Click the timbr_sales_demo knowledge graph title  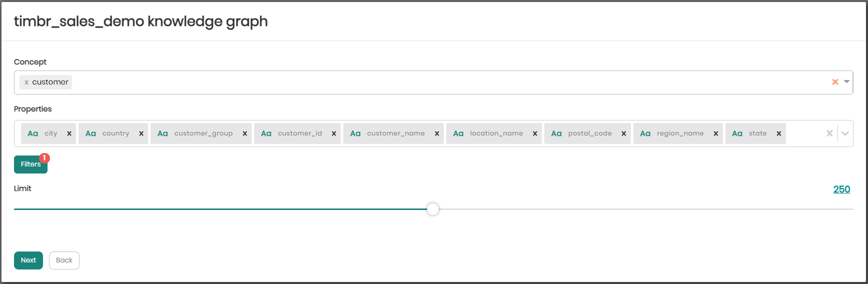coord(141,21)
